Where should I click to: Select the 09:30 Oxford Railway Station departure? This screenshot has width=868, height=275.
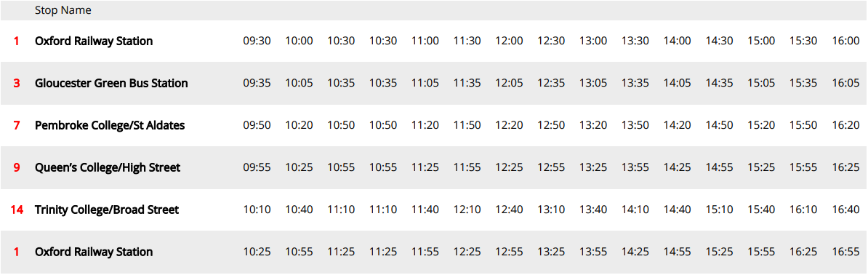click(x=257, y=41)
